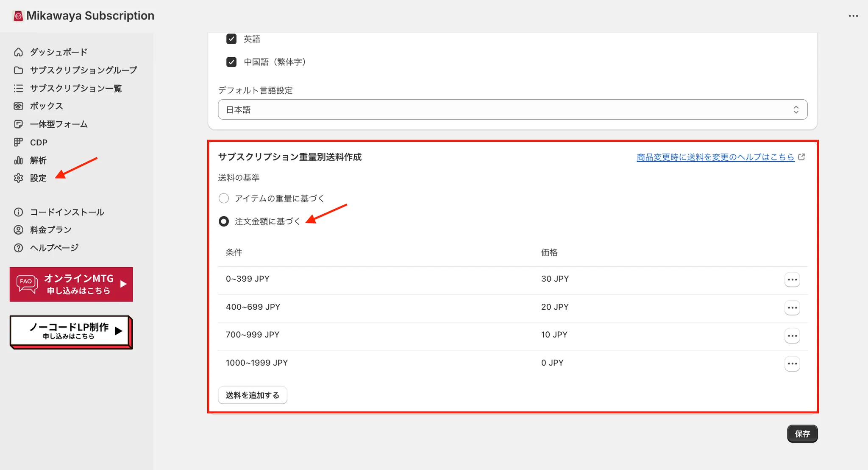Click the subscription list icon
The image size is (868, 470).
(18, 88)
